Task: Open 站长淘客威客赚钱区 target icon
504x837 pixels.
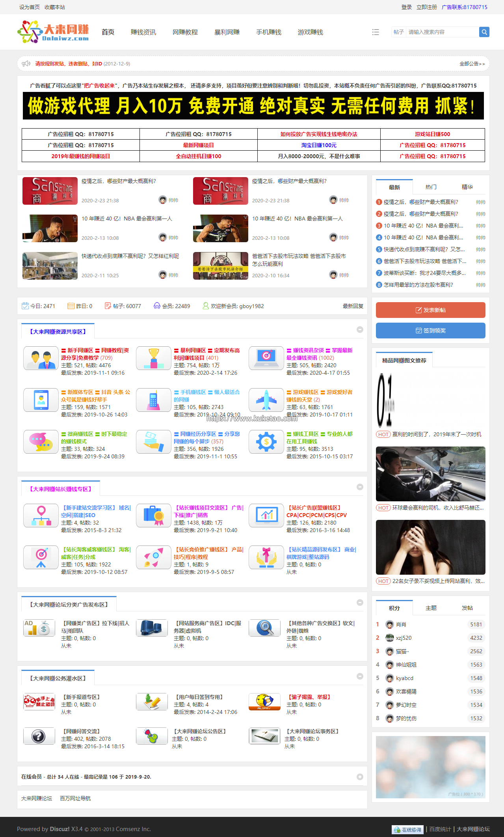Action: (41, 557)
